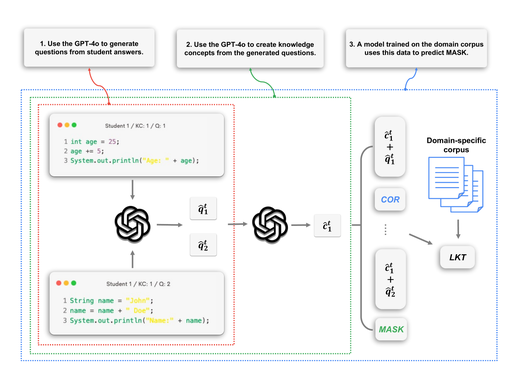Select the q̂ subscript 1 question box
Viewport: 520px width, 390px height.
pyautogui.click(x=203, y=209)
